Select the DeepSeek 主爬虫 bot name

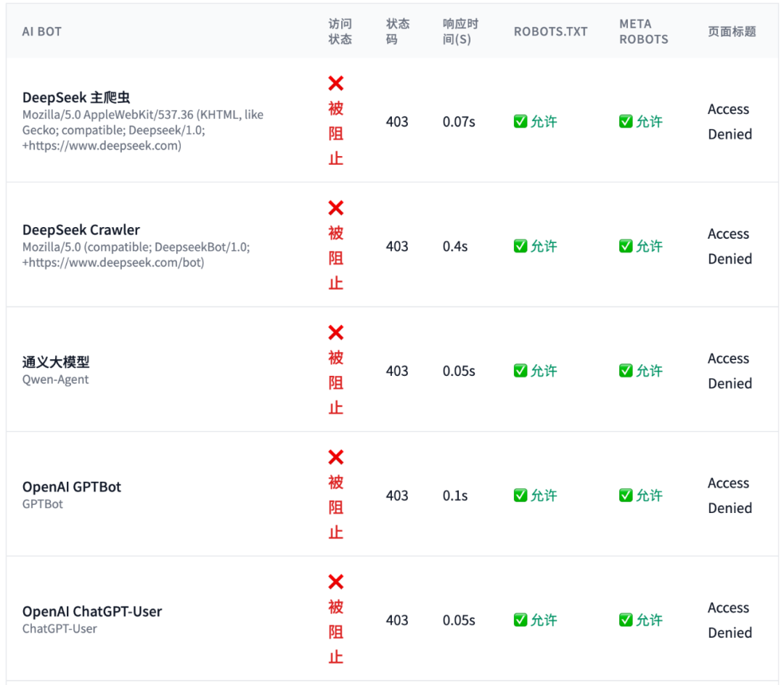pos(76,98)
